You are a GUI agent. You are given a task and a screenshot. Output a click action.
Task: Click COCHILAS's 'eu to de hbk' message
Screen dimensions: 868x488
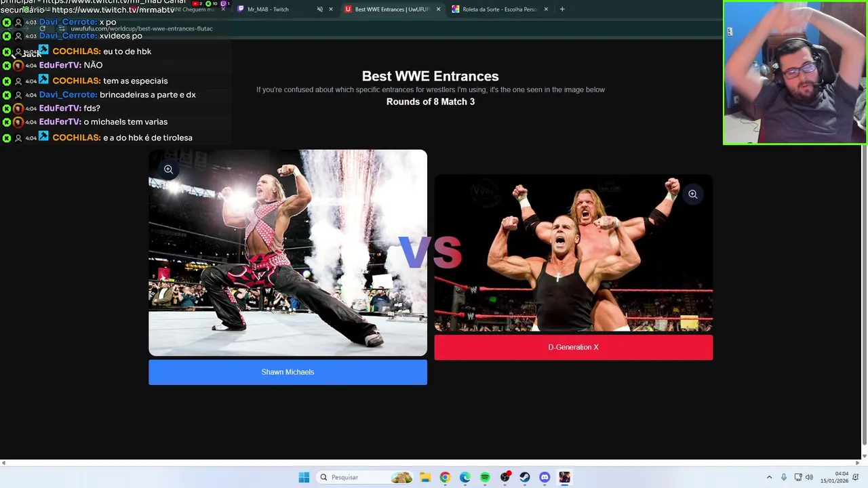point(127,52)
